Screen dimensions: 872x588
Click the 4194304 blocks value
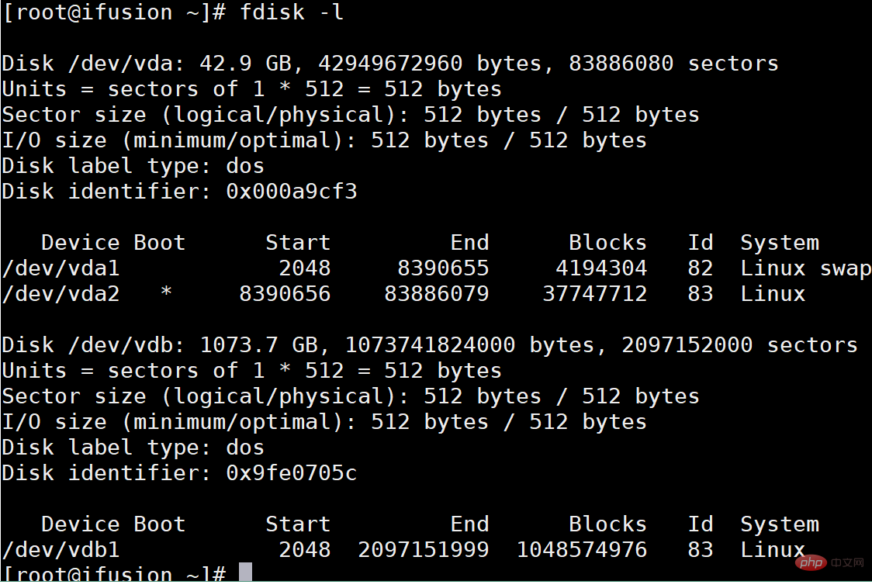(601, 268)
